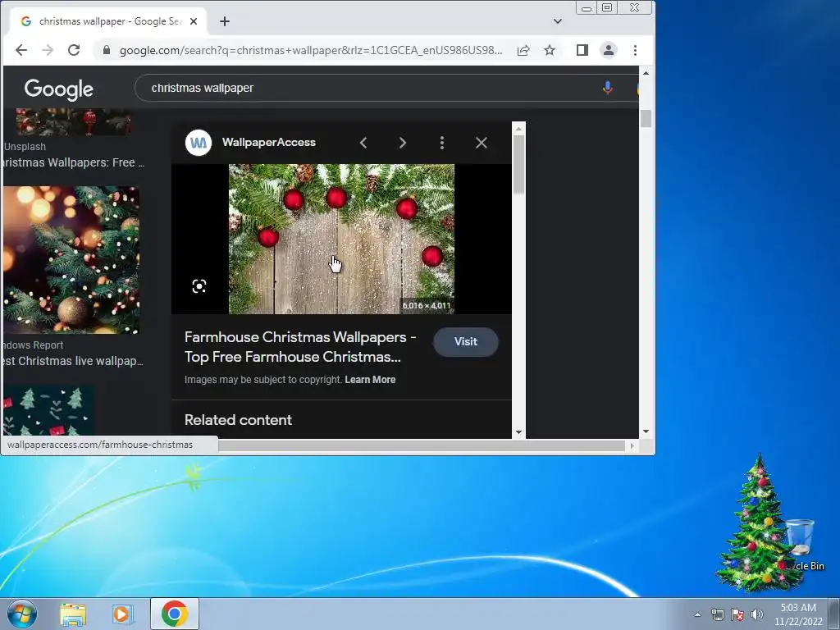
Task: Select the Christmas tree lights thumbnail
Action: tap(71, 260)
